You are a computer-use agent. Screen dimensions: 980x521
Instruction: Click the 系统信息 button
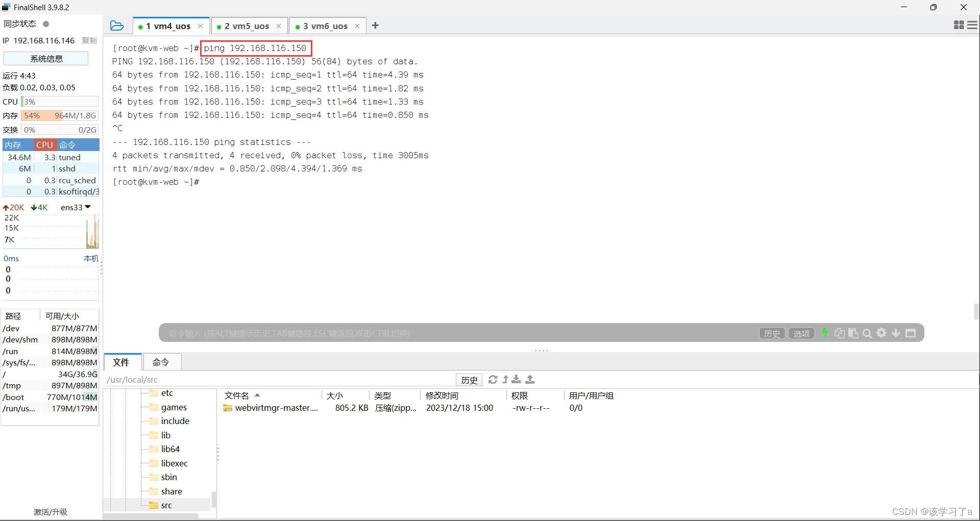coord(46,59)
